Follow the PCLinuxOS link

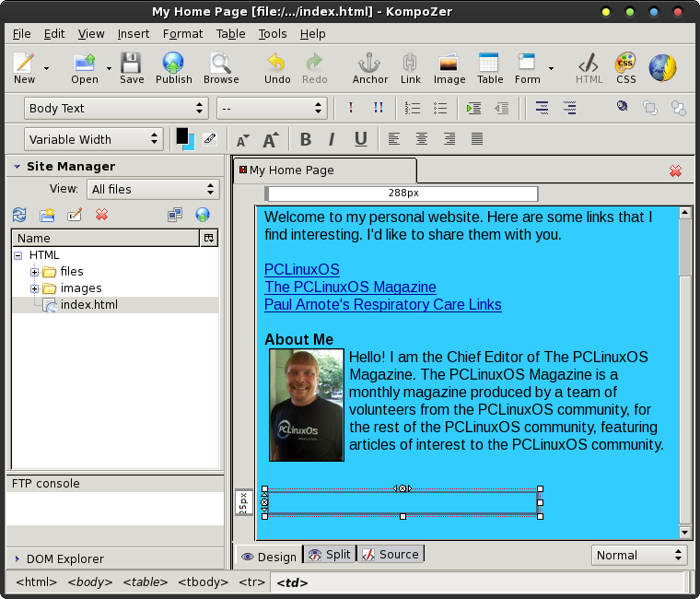click(x=302, y=269)
